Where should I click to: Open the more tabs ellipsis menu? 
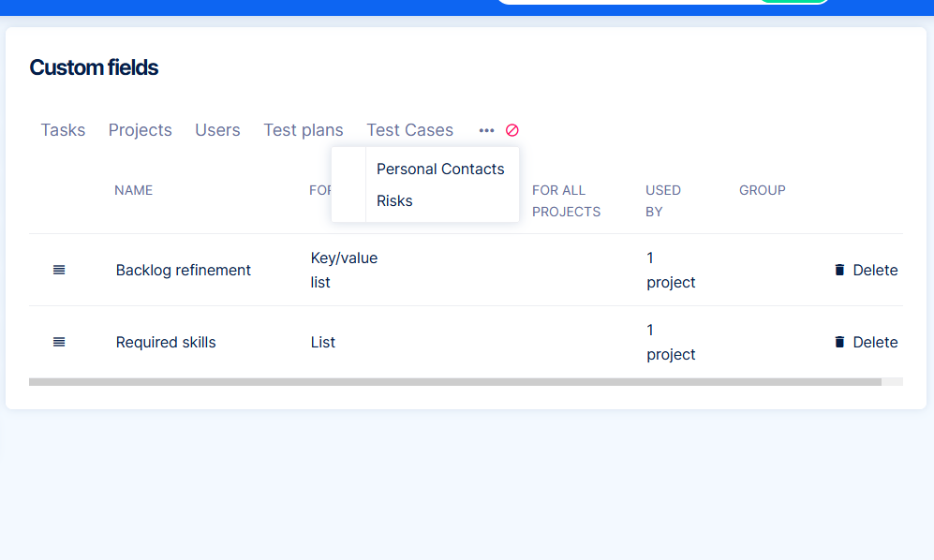pos(486,130)
